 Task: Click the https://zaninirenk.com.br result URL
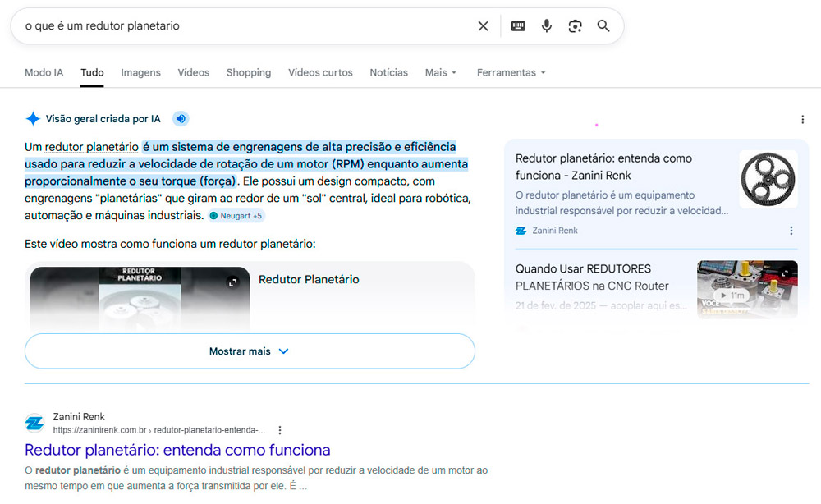pyautogui.click(x=159, y=430)
